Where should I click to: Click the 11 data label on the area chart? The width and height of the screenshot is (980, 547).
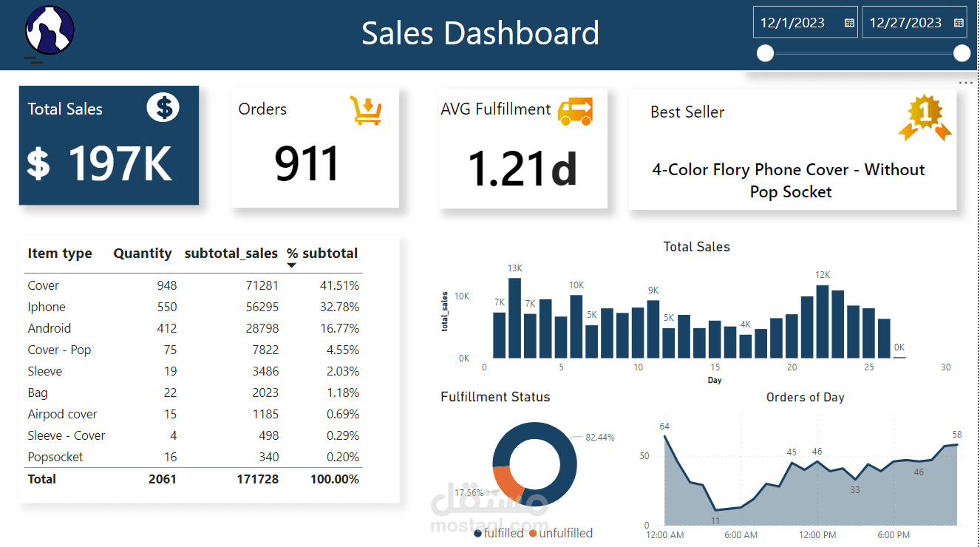point(715,520)
